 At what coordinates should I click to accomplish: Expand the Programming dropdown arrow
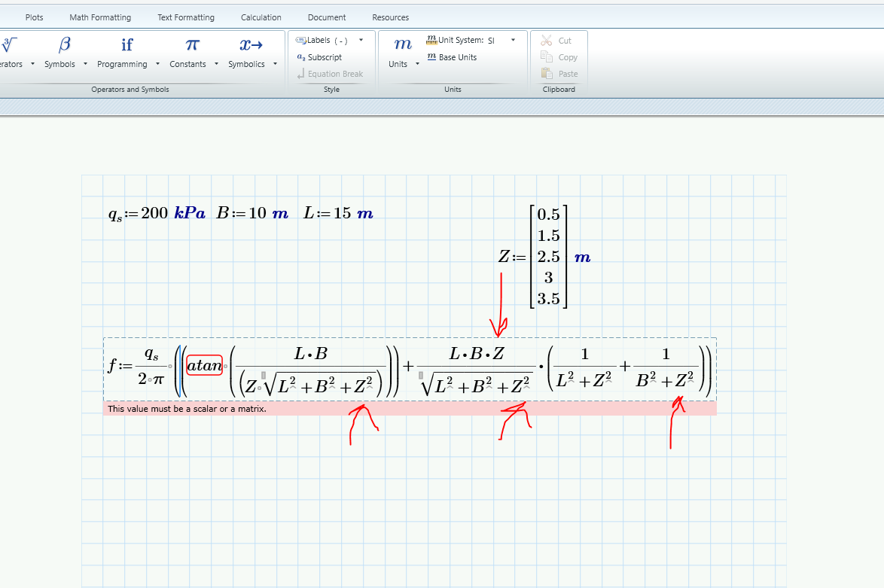[157, 64]
